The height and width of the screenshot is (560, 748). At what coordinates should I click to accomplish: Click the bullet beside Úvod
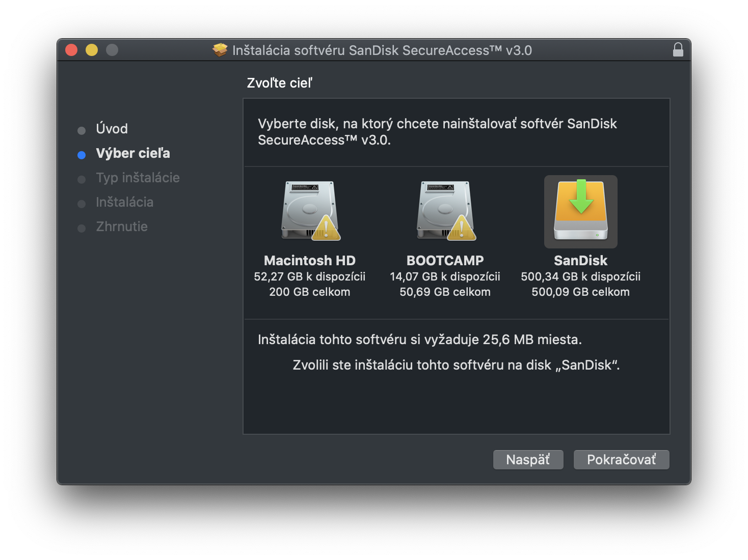click(x=82, y=131)
